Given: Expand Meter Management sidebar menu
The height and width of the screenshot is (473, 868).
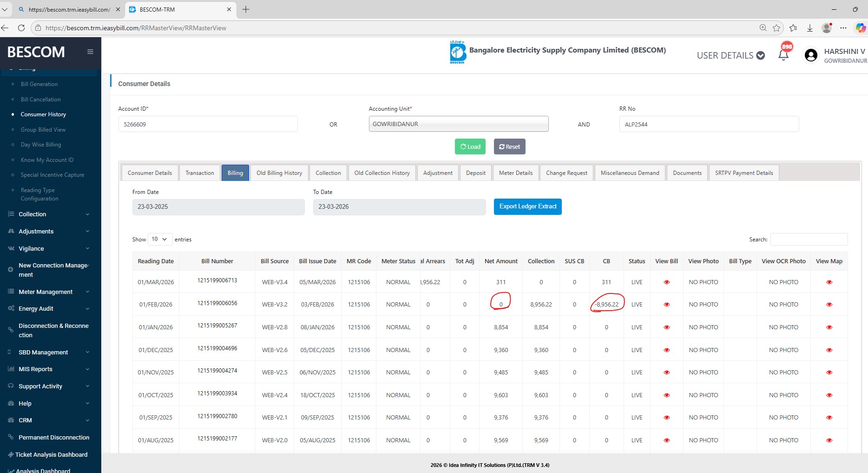Looking at the screenshot, I should (50, 292).
